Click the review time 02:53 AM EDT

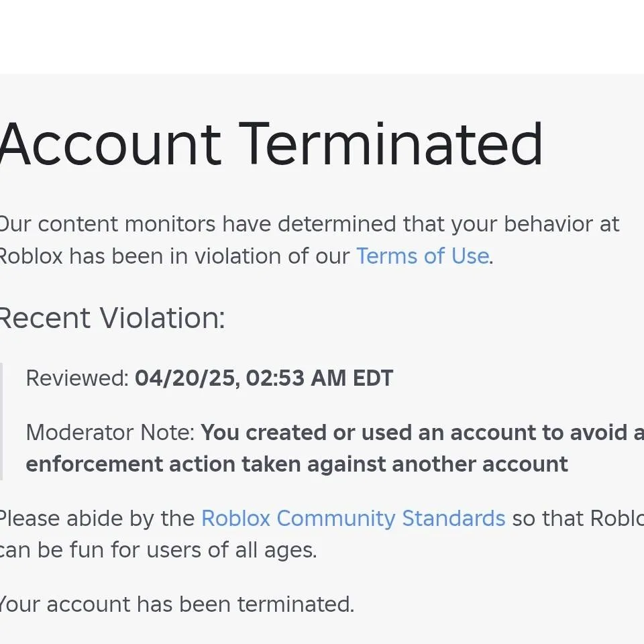tap(319, 378)
